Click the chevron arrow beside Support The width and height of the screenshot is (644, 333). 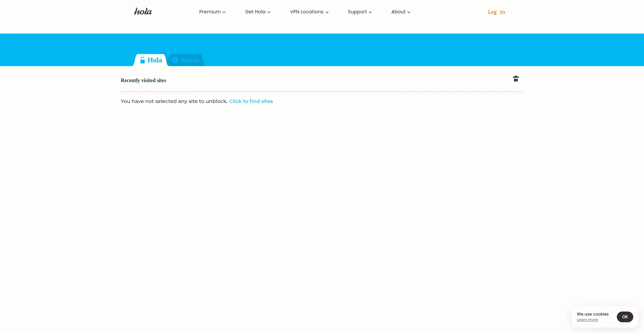[370, 12]
